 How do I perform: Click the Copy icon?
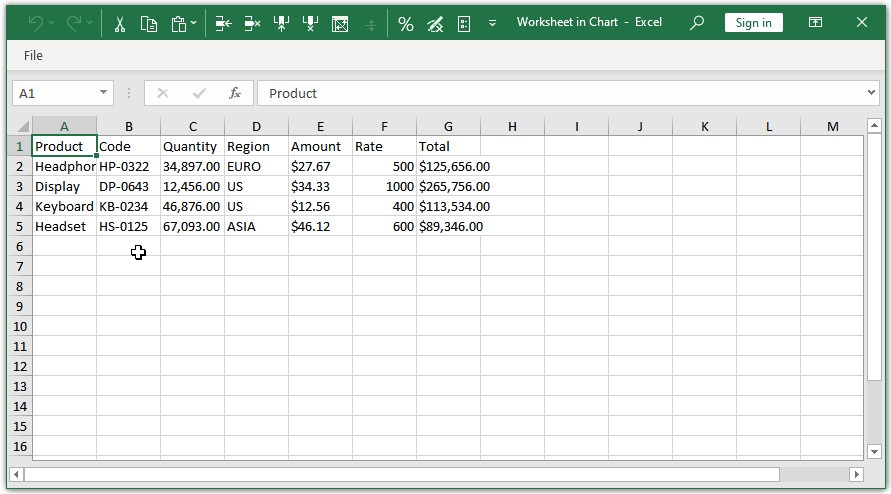[x=149, y=24]
